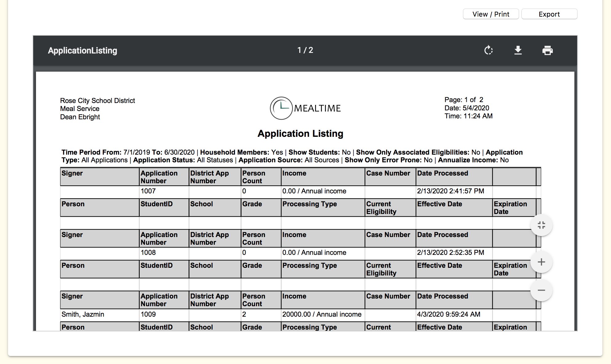Click the 20000.00 / Annual income cell
This screenshot has height=364, width=611.
[x=322, y=314]
